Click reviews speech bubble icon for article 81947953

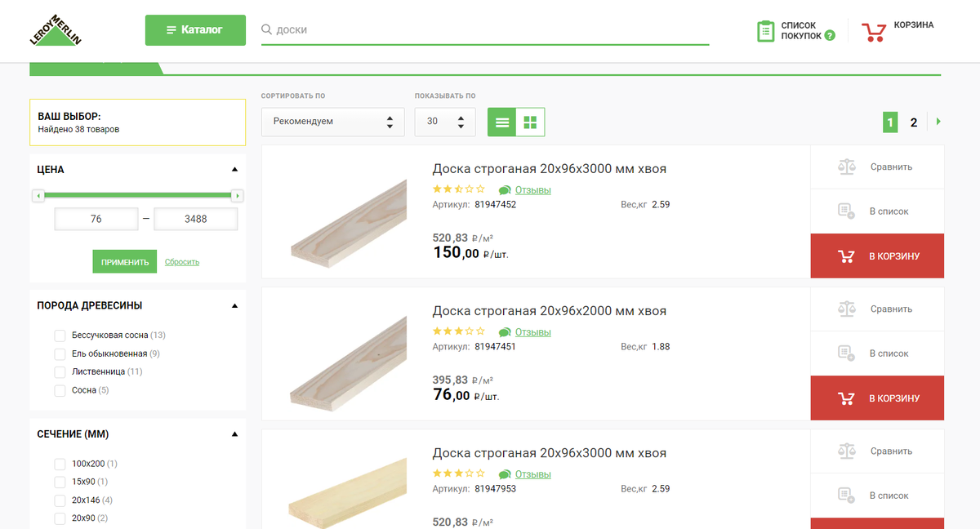(505, 474)
